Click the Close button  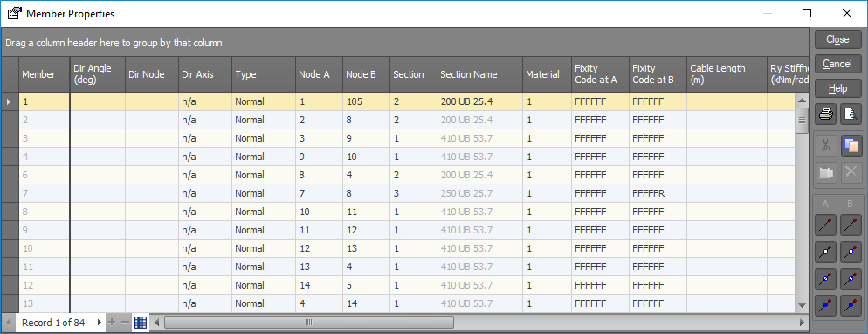coord(837,39)
